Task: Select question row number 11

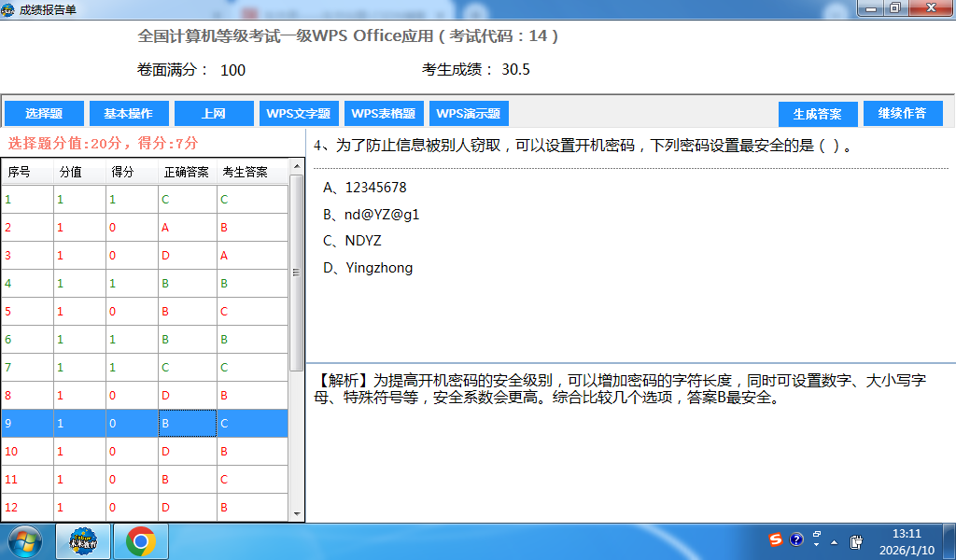Action: pos(145,480)
